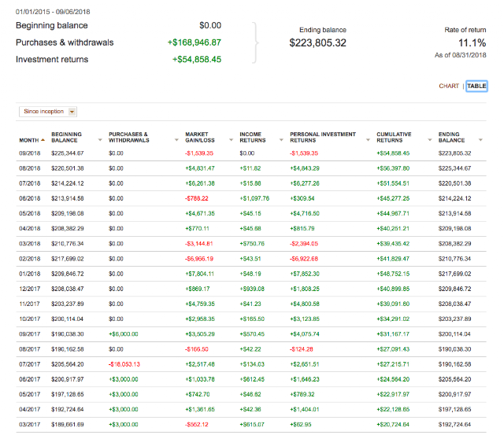Sort by MONTH column ascending arrow
This screenshot has height=435, width=504.
[43, 140]
